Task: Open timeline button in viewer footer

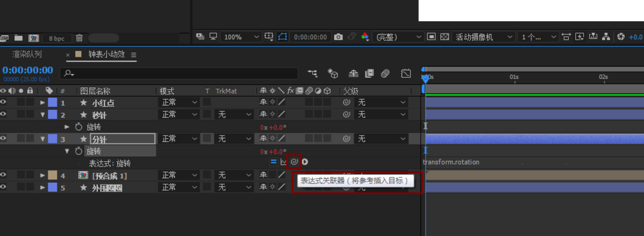Action: click(592, 37)
